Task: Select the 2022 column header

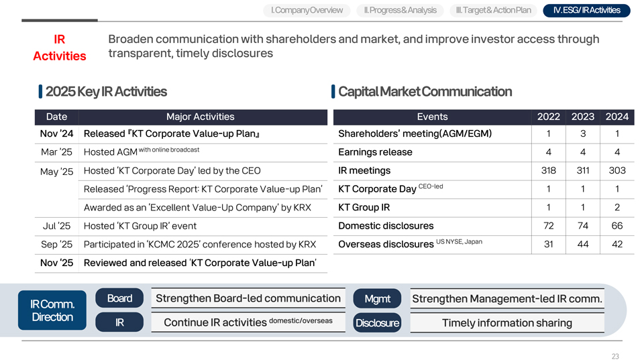Action: tap(549, 117)
